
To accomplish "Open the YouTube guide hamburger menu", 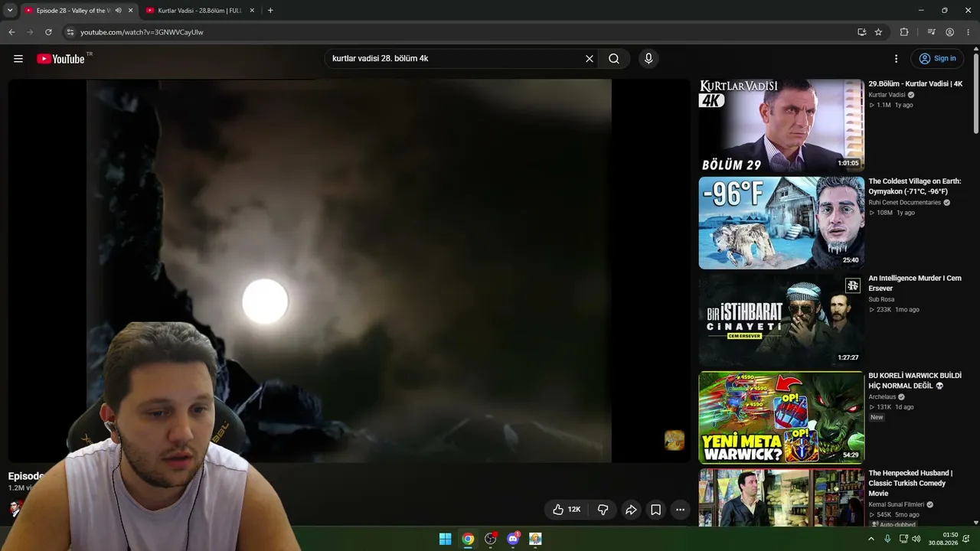I will pos(18,59).
